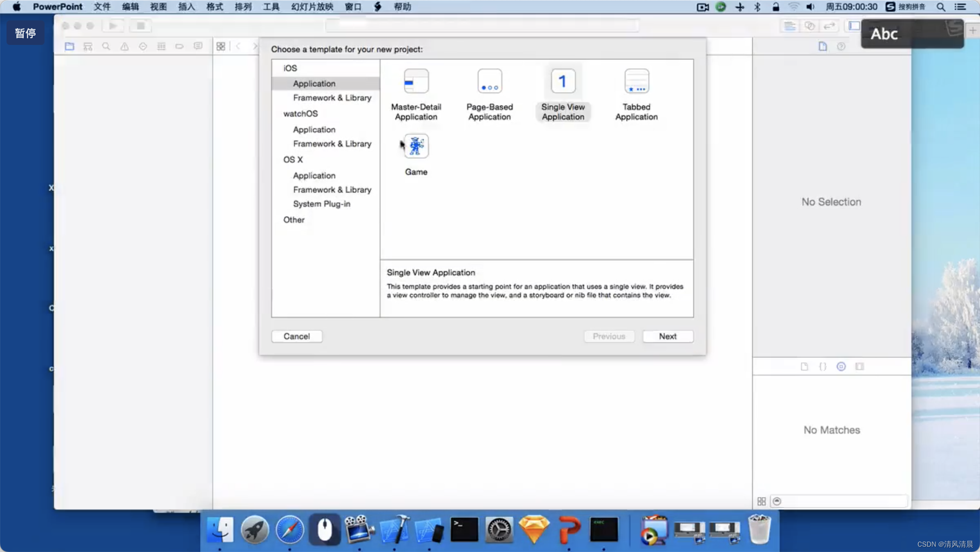Pick the Tabbed Application template icon

(x=637, y=81)
